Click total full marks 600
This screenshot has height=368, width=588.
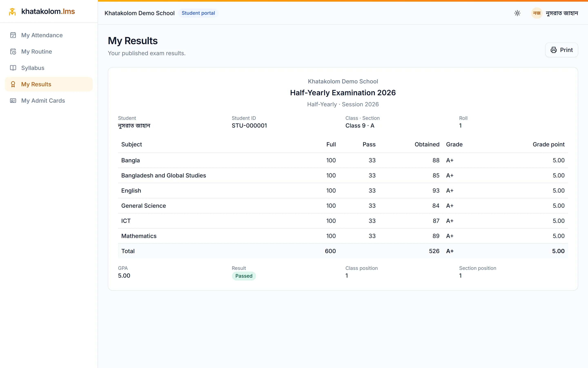click(x=330, y=251)
